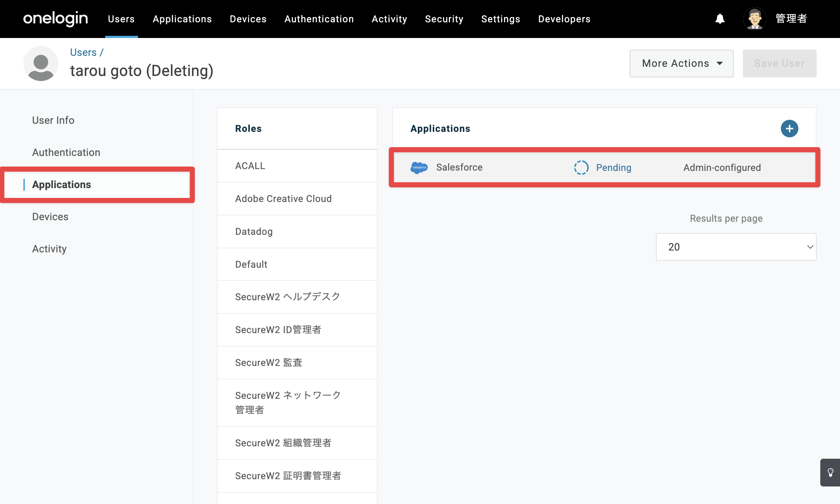Select the SecureW2 組織管理者 role
Screen dimensions: 840x504
coord(297,443)
